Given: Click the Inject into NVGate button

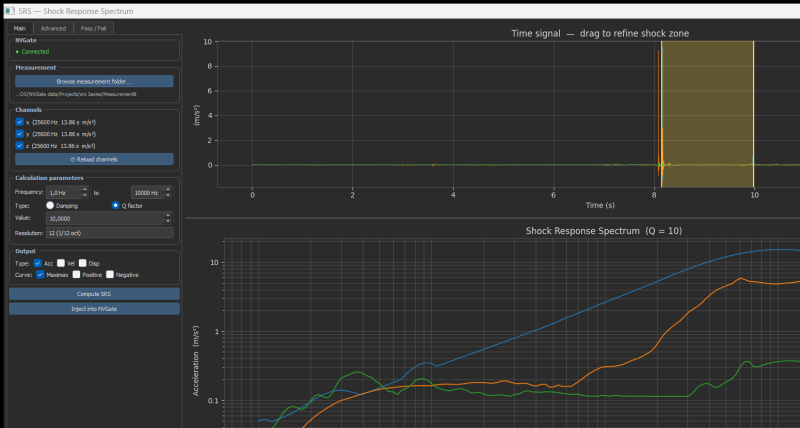Looking at the screenshot, I should (x=94, y=309).
